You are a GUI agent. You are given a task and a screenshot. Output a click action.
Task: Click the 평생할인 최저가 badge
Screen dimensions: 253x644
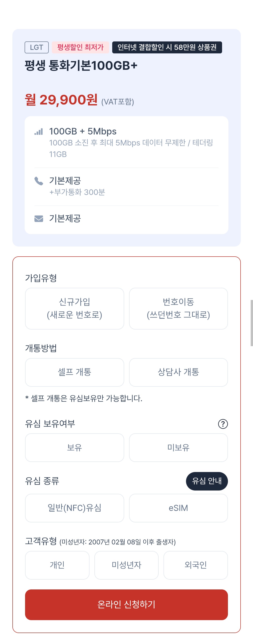coord(80,47)
